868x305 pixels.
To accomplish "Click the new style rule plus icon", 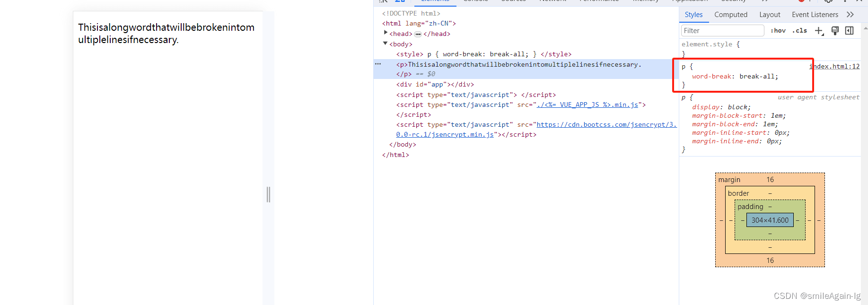I will (819, 31).
